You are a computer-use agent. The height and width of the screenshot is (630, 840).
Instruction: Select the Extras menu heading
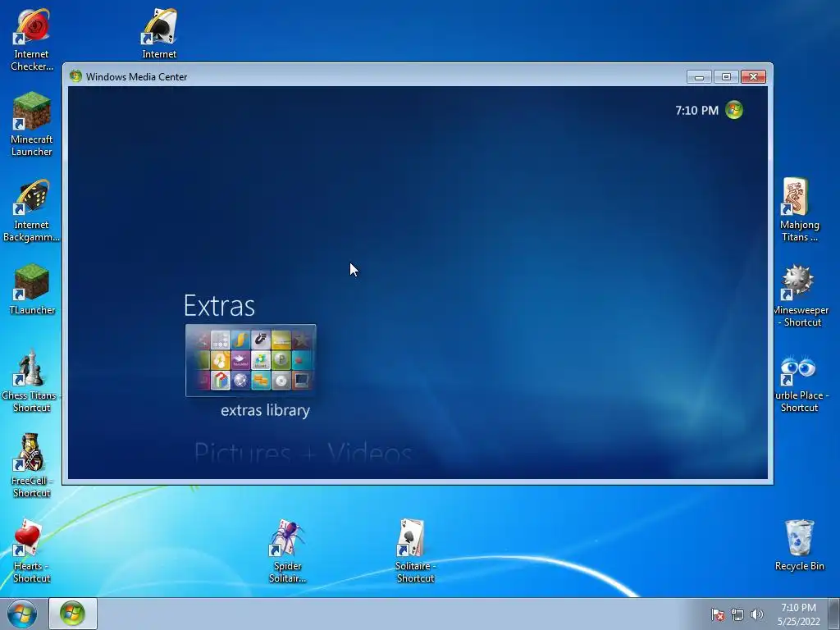click(219, 306)
